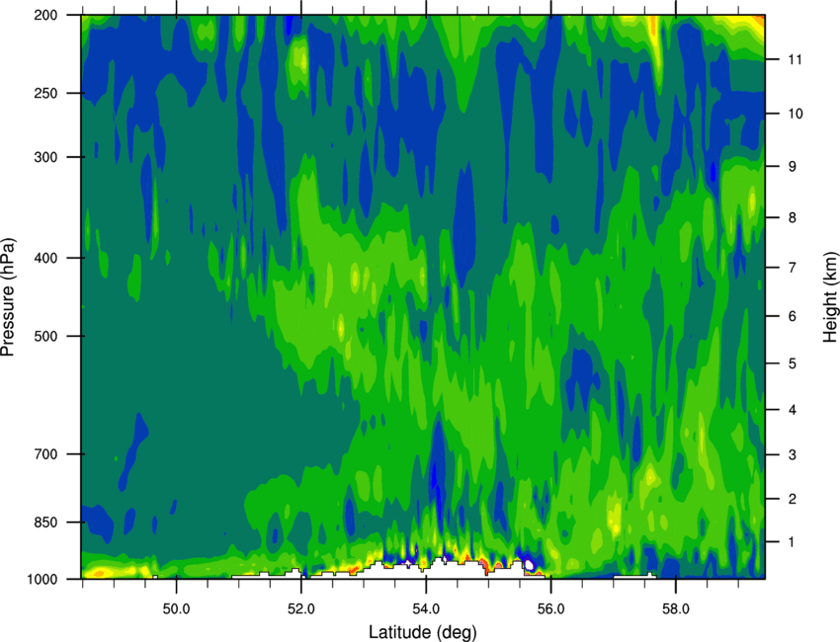Click the 400 pressure axis label
This screenshot has width=840, height=642.
click(x=45, y=258)
